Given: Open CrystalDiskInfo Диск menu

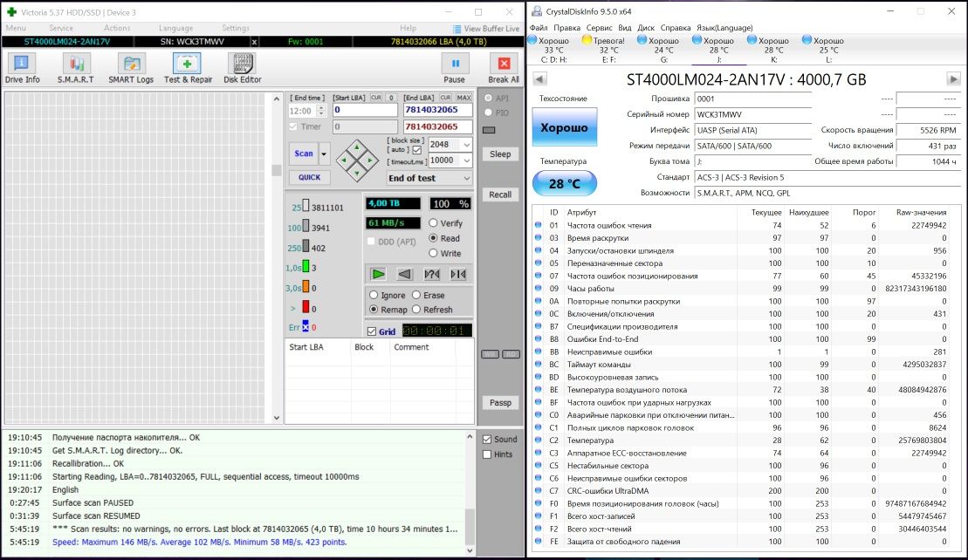Looking at the screenshot, I should pos(646,28).
